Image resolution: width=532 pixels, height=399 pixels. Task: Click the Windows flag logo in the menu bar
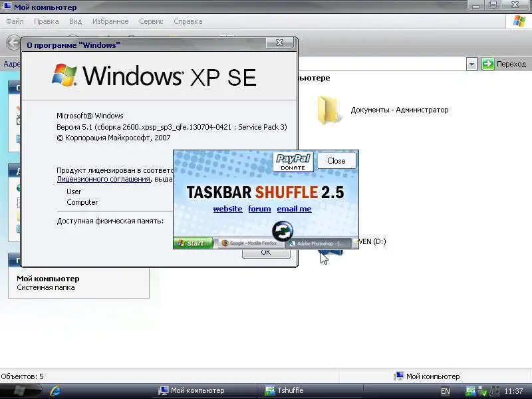click(x=519, y=21)
